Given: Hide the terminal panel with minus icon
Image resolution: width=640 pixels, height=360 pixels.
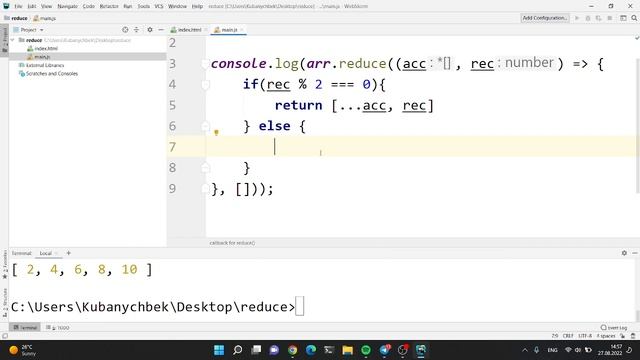Looking at the screenshot, I should [x=635, y=253].
